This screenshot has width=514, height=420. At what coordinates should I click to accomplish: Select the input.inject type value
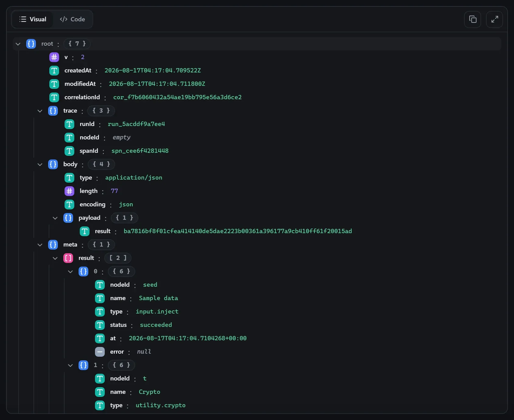pyautogui.click(x=157, y=312)
